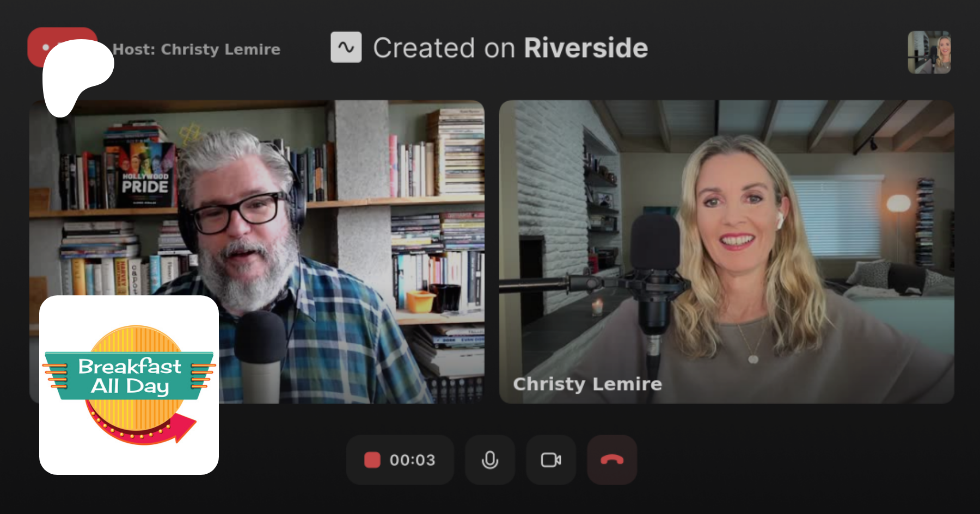
Task: Click the "Christy Lemire" name caption
Action: click(x=587, y=384)
